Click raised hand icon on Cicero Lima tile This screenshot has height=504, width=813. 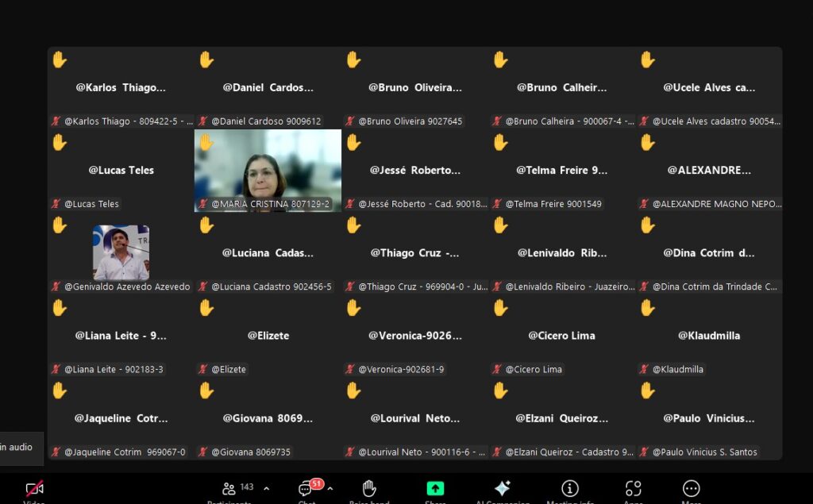500,308
